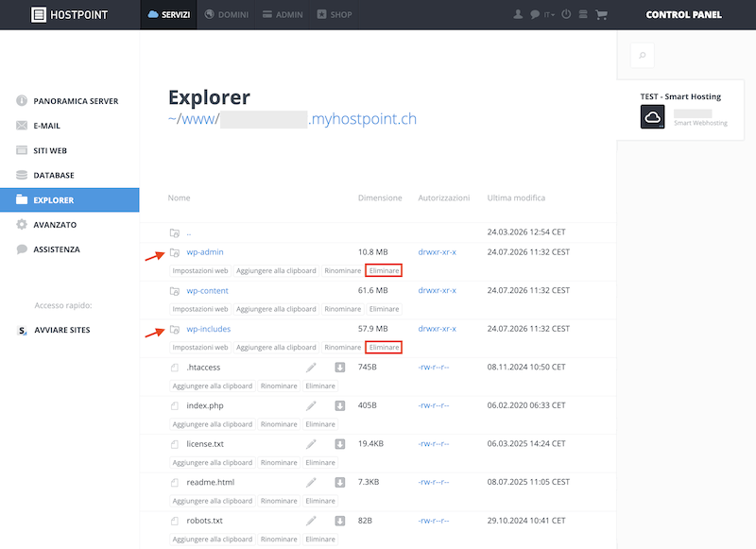
Task: Click wp-admin permissions drwxr-xr-x
Action: coord(437,252)
